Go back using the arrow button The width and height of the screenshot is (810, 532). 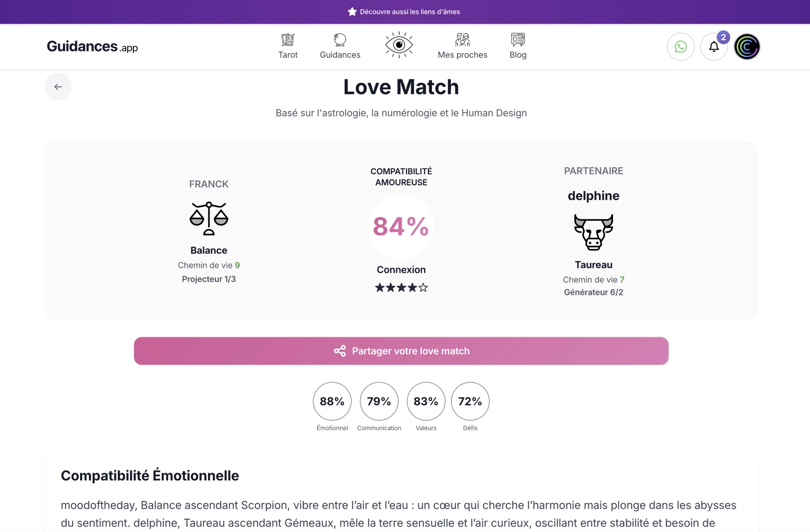click(58, 87)
